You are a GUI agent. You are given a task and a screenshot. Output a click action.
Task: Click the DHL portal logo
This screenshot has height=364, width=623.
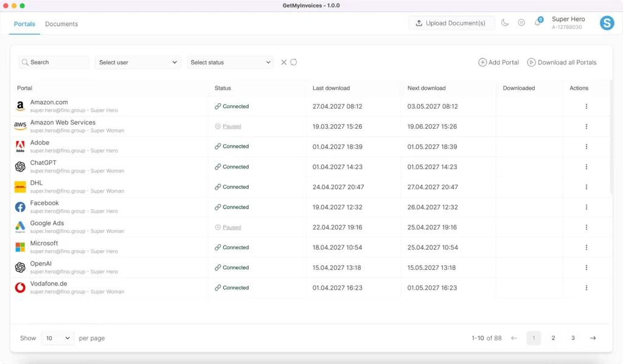20,187
